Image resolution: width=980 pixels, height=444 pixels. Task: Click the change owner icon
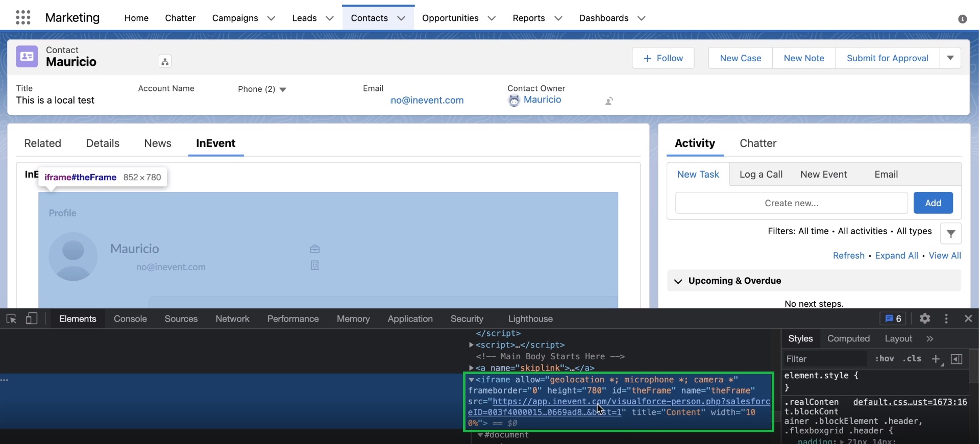pos(609,101)
